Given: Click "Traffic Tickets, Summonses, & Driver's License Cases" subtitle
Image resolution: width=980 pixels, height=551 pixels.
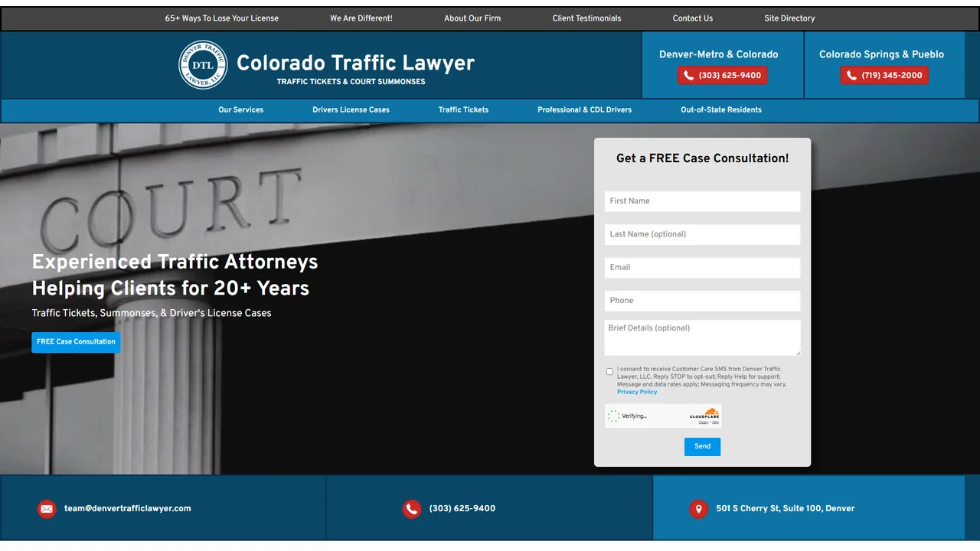Looking at the screenshot, I should 152,313.
